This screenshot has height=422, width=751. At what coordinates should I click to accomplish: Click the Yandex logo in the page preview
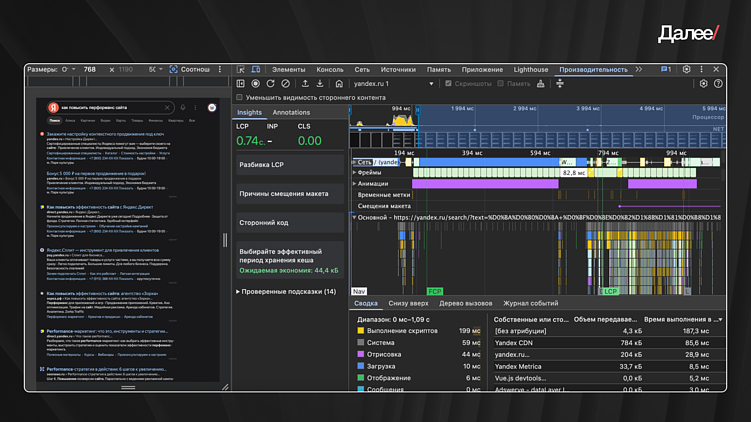[x=53, y=108]
